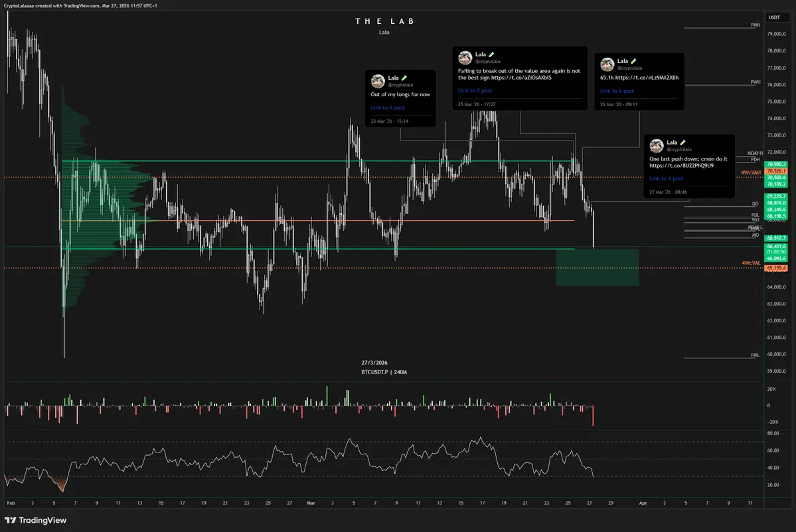The image size is (796, 532).
Task: Click the 79,000.0 price scale value
Action: pyautogui.click(x=776, y=34)
